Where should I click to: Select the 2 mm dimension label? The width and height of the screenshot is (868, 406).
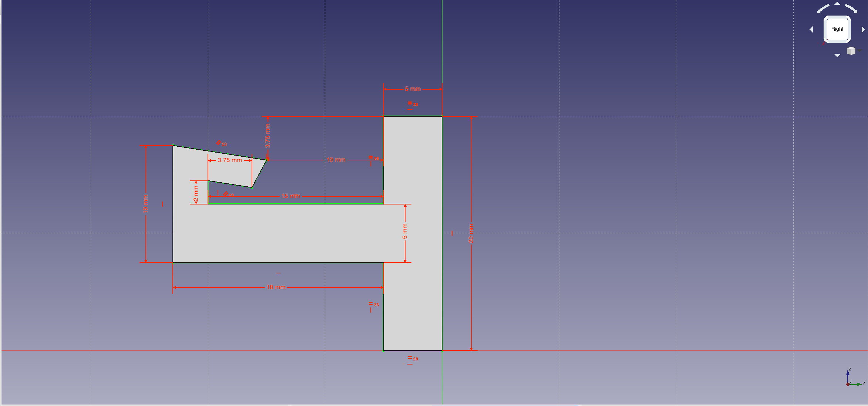coord(196,194)
